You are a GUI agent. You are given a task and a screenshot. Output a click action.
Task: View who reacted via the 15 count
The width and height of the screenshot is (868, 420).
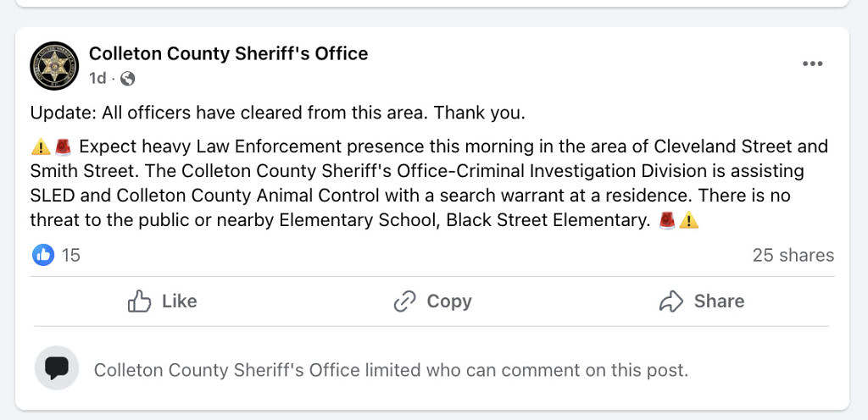coord(71,255)
